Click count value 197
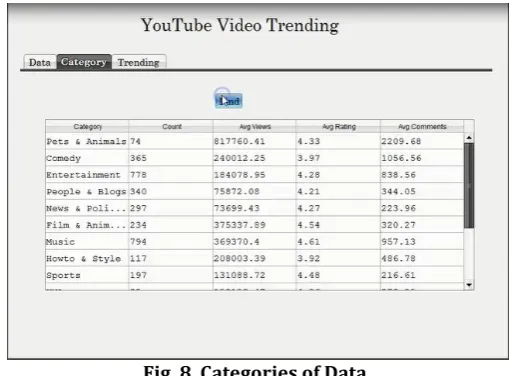 click(138, 275)
